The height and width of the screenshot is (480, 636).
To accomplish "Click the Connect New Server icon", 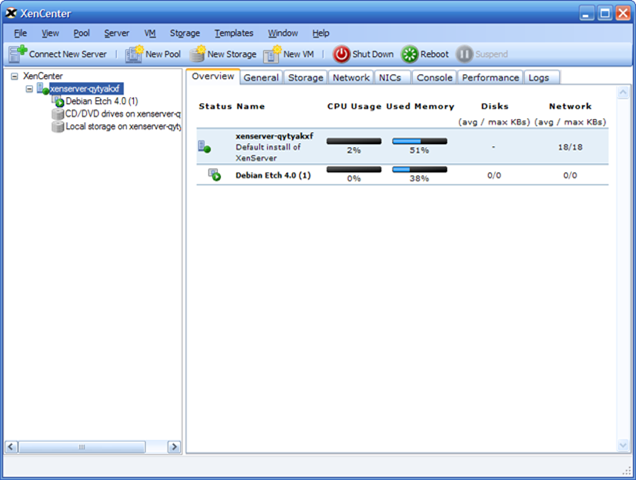I will tap(17, 54).
